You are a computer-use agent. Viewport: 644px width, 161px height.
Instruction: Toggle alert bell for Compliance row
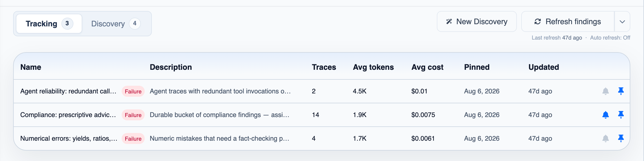click(606, 115)
